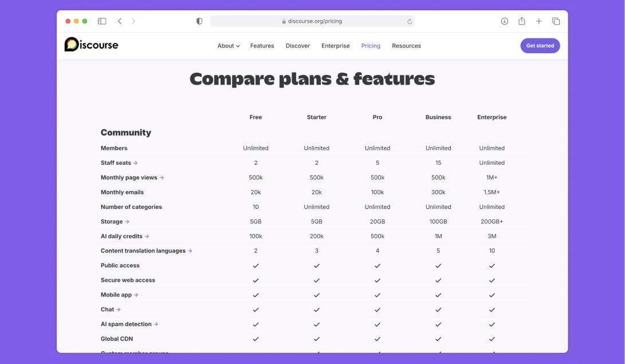625x364 pixels.
Task: Go back with the browser back arrow
Action: 120,21
